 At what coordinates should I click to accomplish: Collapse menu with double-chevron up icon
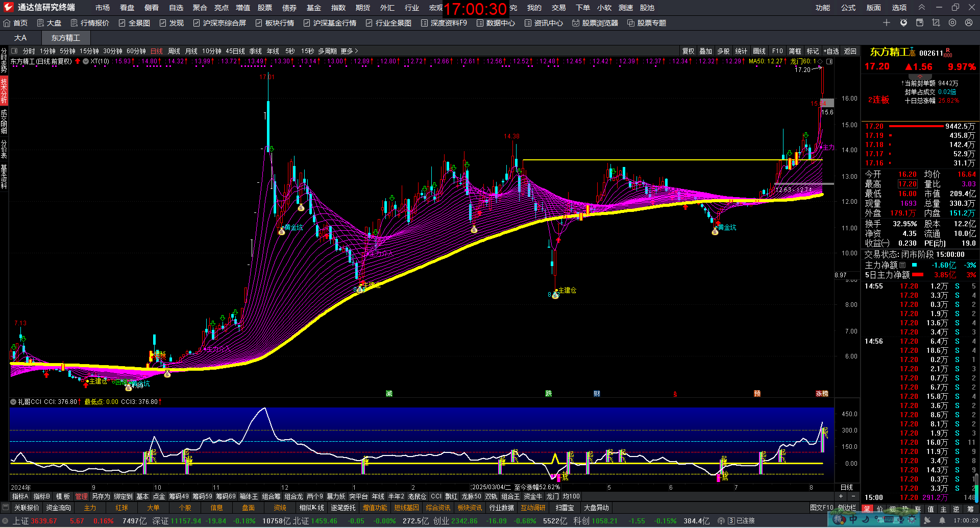point(922,7)
